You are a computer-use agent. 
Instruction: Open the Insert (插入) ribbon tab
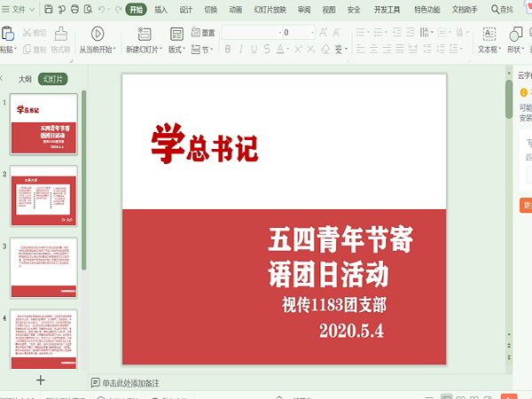pyautogui.click(x=160, y=10)
